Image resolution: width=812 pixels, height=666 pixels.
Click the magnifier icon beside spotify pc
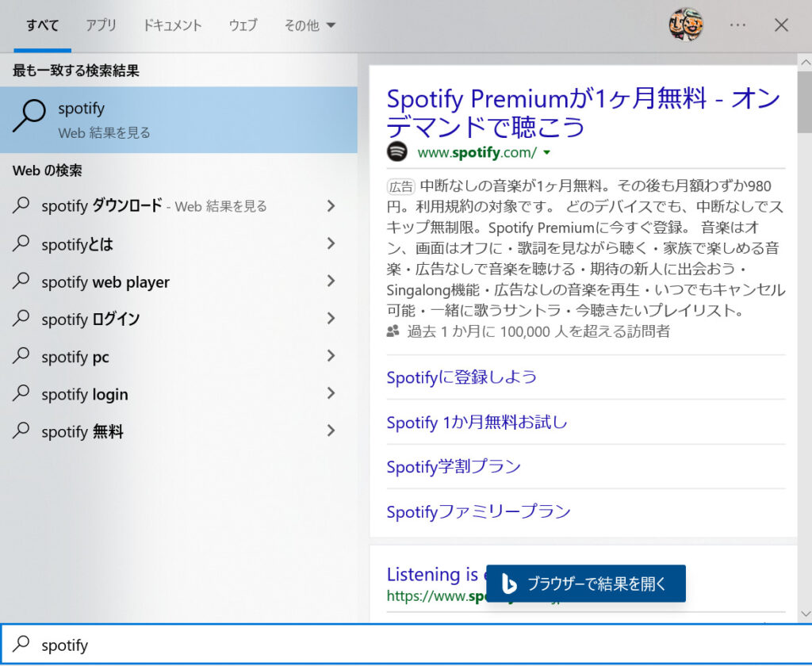coord(21,356)
